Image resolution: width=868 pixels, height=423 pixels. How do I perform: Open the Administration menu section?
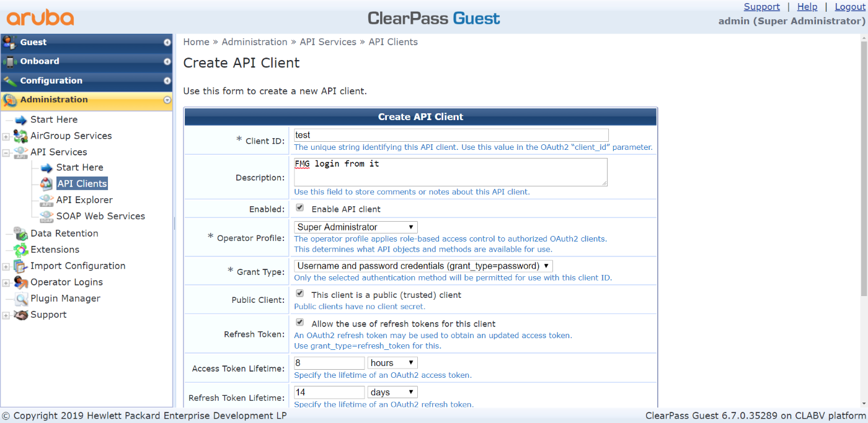tap(87, 100)
